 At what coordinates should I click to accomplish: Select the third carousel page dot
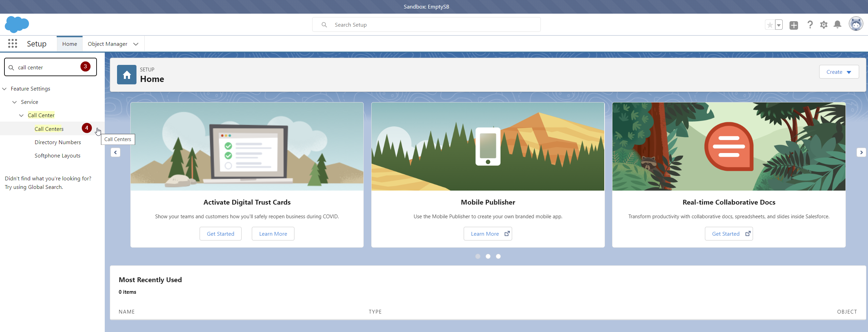[498, 256]
